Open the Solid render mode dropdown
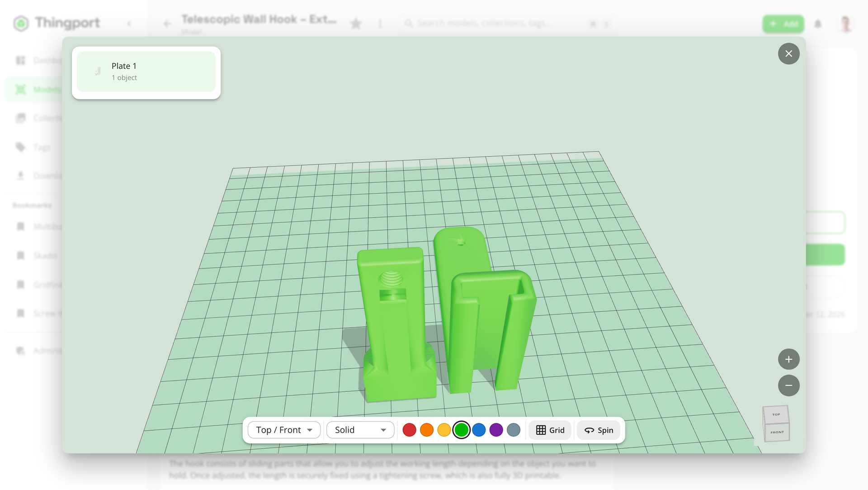This screenshot has width=868, height=490. coord(360,430)
